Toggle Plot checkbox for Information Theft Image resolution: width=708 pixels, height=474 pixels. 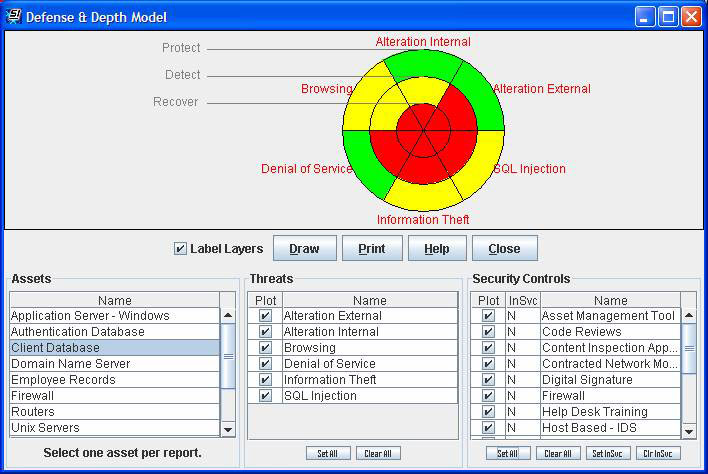click(265, 380)
